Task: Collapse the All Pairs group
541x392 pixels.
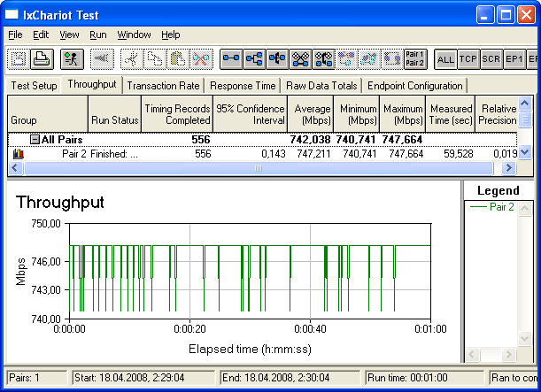Action: [35, 140]
